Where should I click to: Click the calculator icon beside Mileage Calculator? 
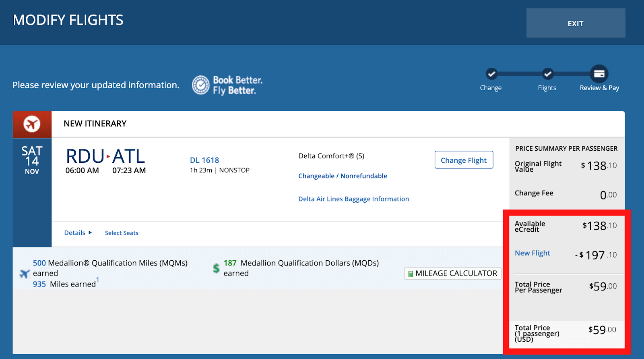click(x=411, y=274)
